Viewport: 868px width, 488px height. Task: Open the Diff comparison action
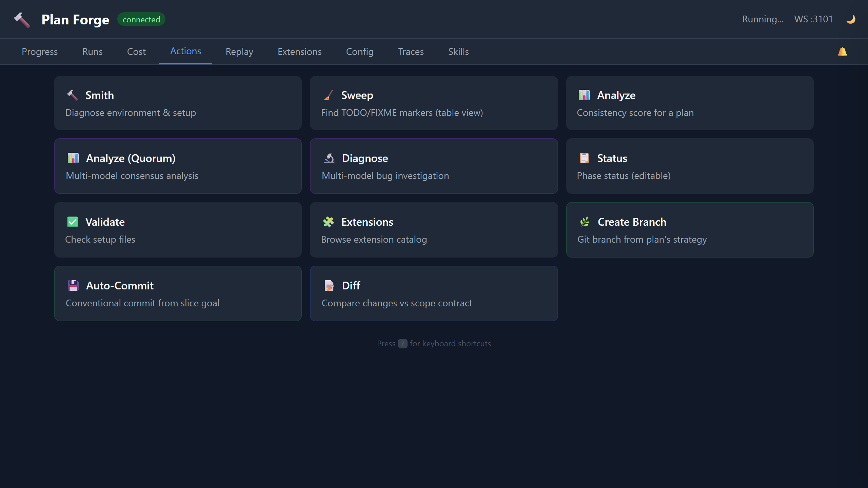click(x=434, y=293)
